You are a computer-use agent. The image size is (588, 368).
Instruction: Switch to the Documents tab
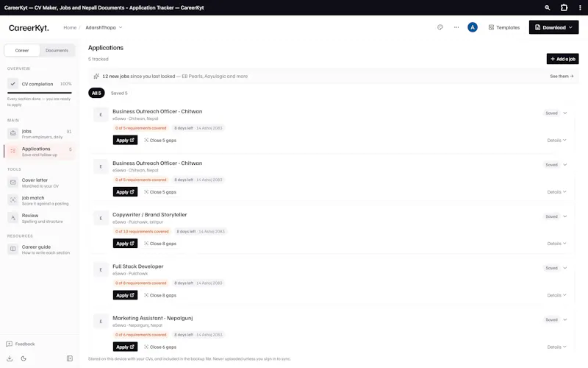[57, 50]
